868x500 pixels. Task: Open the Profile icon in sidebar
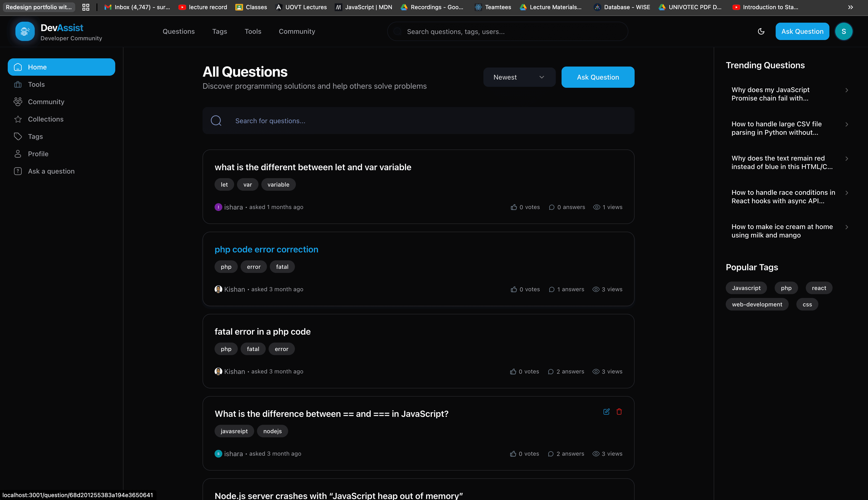pos(18,154)
